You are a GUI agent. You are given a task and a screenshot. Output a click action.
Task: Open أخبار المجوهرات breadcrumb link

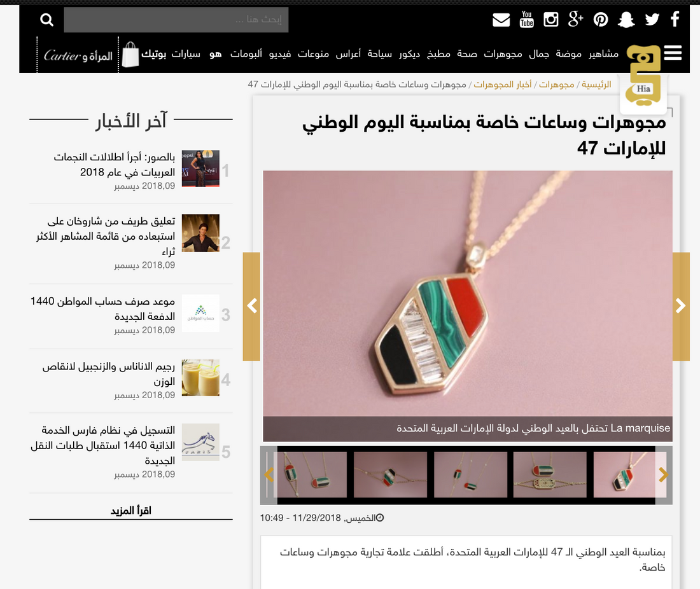[x=503, y=85]
